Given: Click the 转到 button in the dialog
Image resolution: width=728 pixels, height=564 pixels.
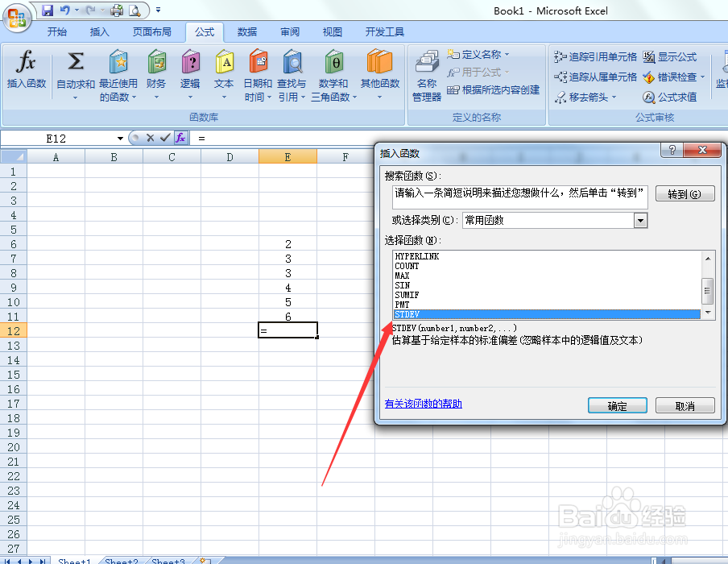Looking at the screenshot, I should coord(685,193).
